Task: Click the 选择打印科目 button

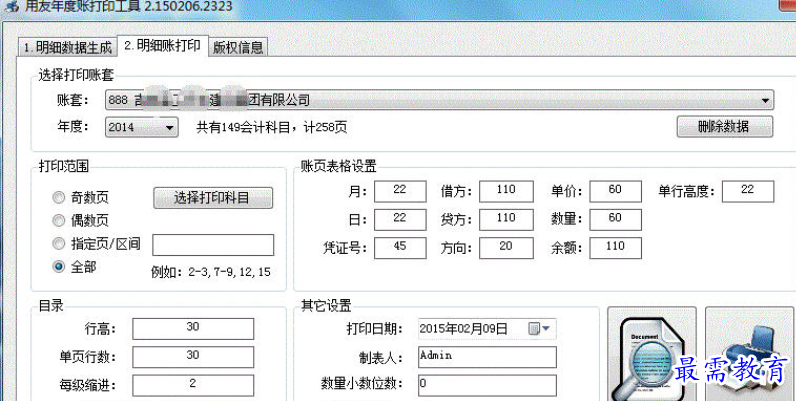Action: [x=213, y=198]
